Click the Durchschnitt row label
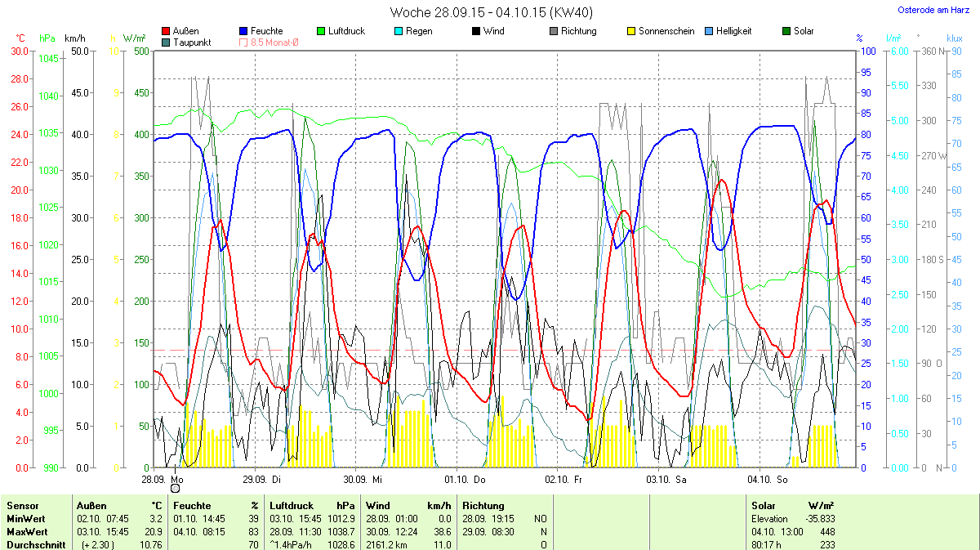Screen dimensions: 980x550 tap(34, 545)
